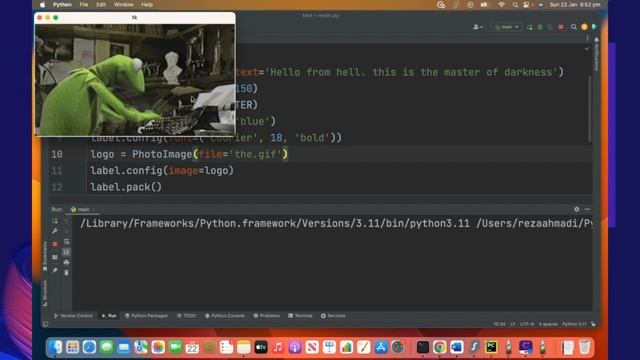Image resolution: width=640 pixels, height=360 pixels.
Task: Click the trash clear-all icon in Run panel
Action: [67, 272]
